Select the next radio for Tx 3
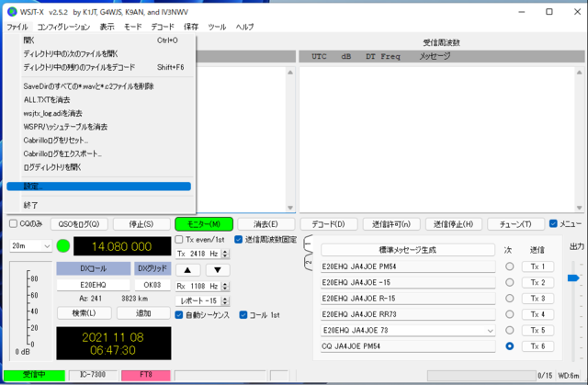Image resolution: width=588 pixels, height=385 pixels. [x=509, y=298]
